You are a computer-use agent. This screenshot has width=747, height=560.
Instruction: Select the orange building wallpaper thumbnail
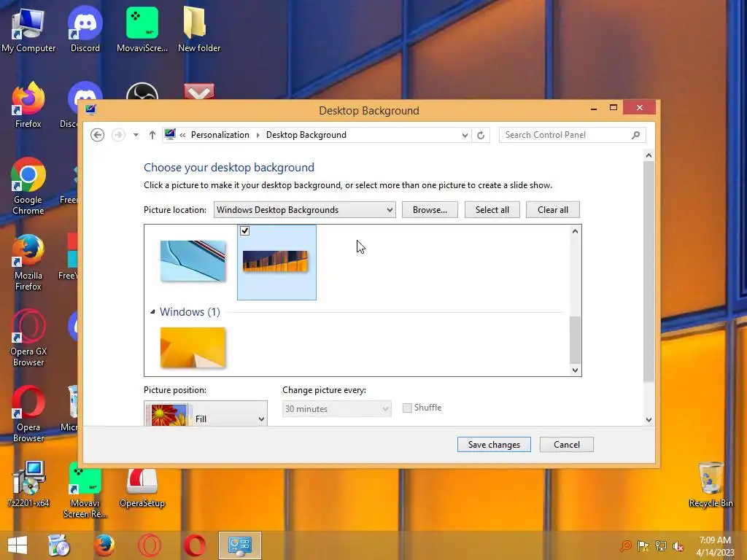point(275,262)
